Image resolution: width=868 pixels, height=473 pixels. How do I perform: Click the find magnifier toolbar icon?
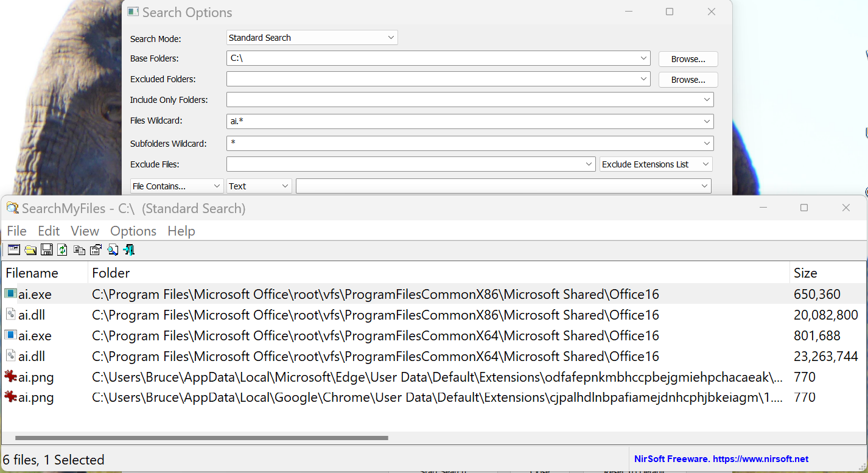113,250
